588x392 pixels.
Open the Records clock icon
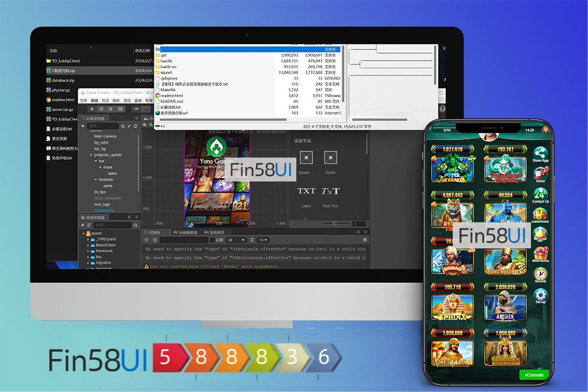(x=540, y=274)
